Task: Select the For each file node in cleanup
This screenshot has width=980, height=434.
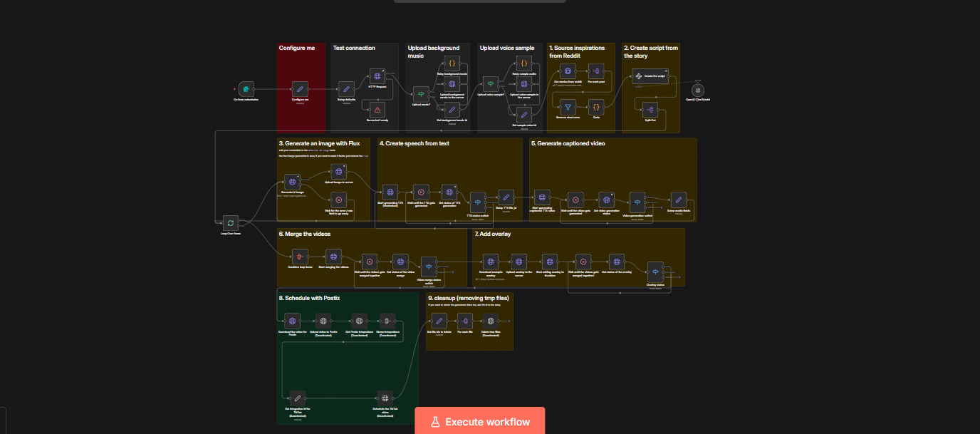Action: [464, 321]
